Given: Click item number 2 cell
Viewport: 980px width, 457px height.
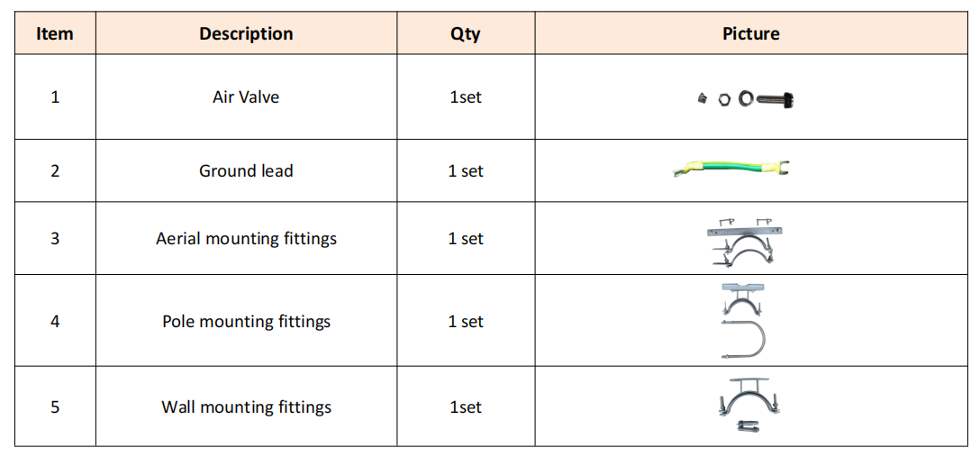Looking at the screenshot, I should pyautogui.click(x=55, y=171).
